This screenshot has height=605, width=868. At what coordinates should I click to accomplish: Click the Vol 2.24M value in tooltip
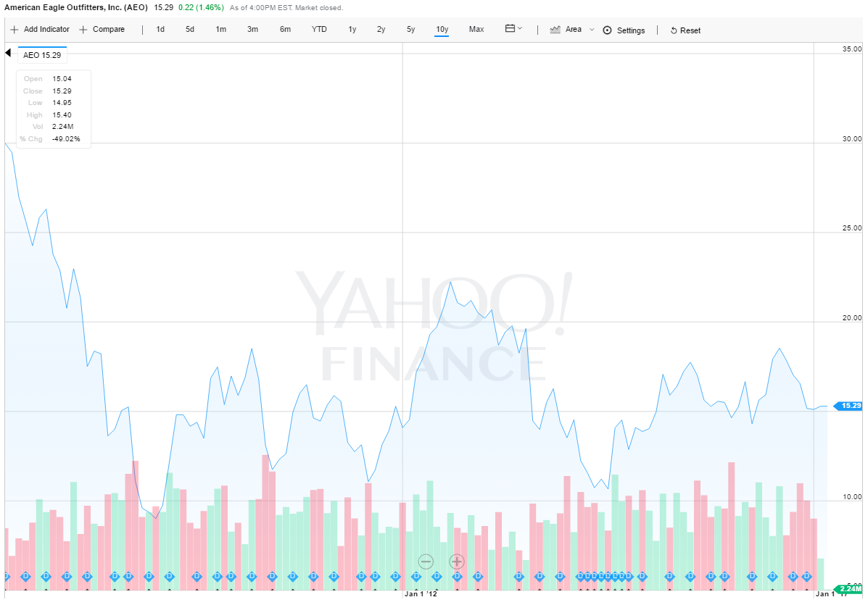pos(62,127)
